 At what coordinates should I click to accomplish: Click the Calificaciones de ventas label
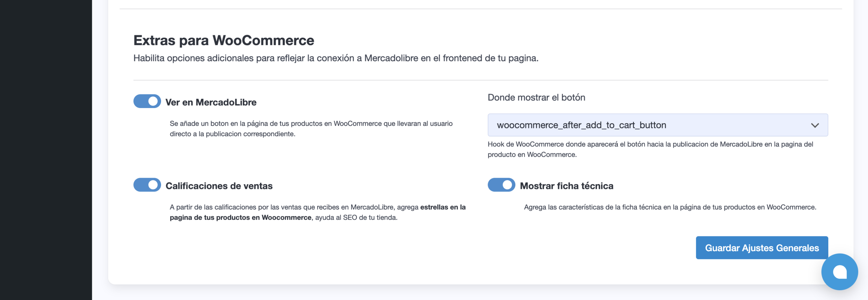point(219,186)
